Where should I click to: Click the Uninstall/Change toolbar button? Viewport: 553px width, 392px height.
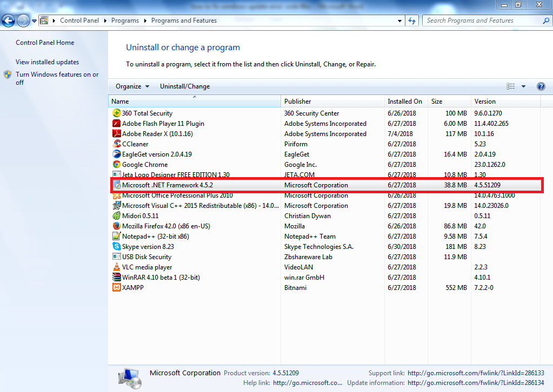185,86
